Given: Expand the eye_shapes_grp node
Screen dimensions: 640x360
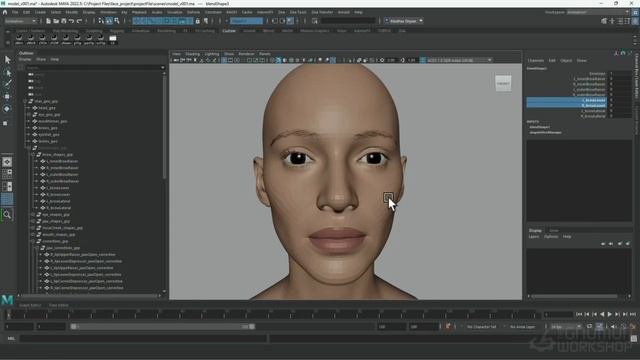Looking at the screenshot, I should [x=33, y=215].
